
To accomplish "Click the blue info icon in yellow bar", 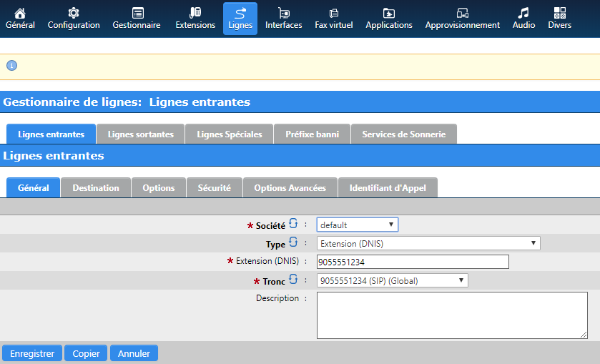I will click(11, 66).
